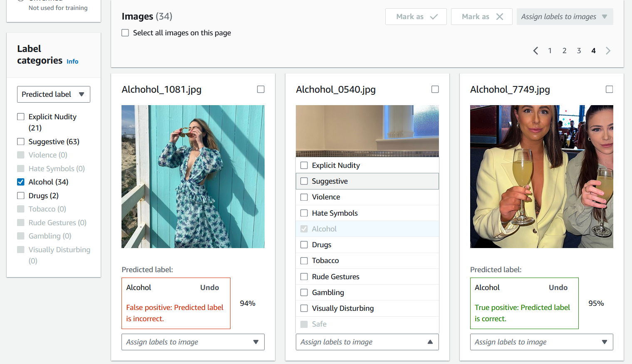Toggle Select all images on this page
The height and width of the screenshot is (364, 632).
[125, 32]
